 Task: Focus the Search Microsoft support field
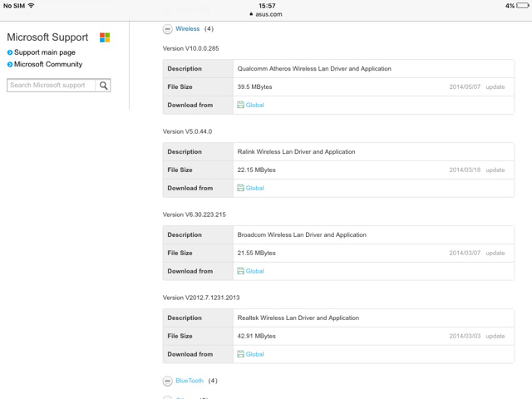(52, 85)
